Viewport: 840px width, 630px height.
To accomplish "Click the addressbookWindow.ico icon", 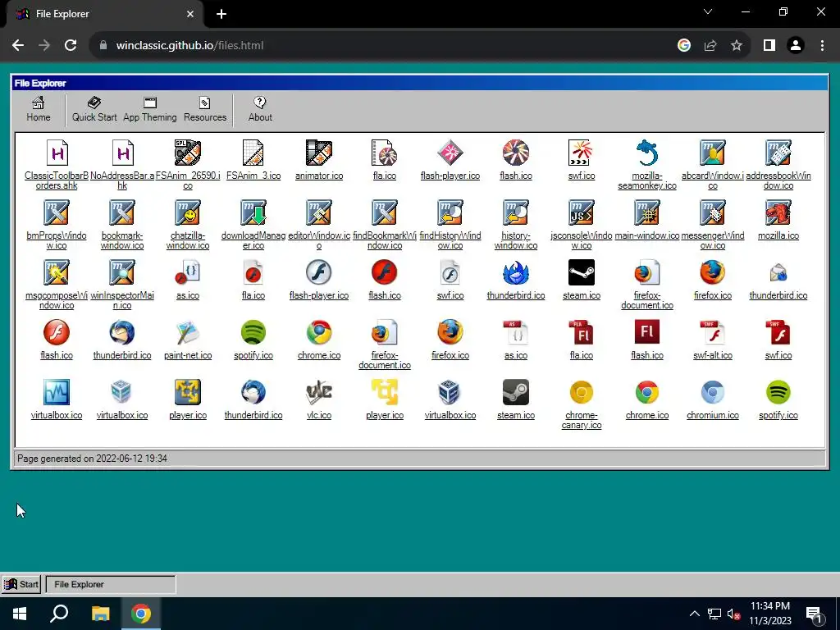I will (778, 153).
